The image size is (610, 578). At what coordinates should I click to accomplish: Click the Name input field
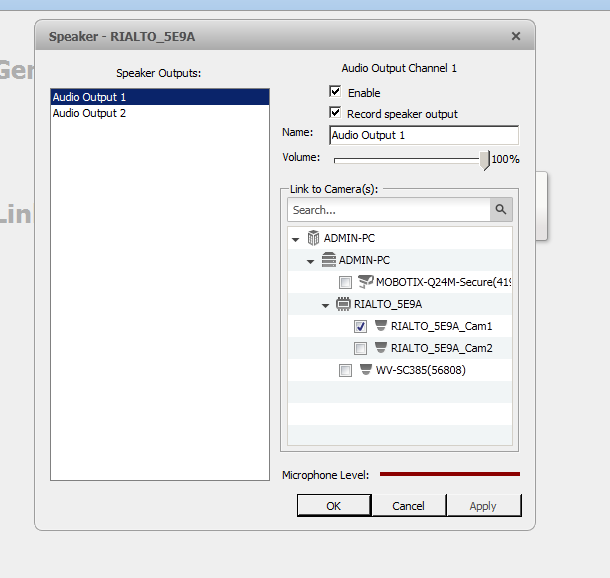coord(424,135)
